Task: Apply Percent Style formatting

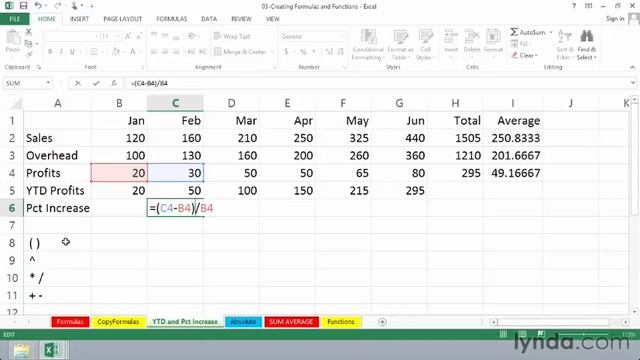Action: click(303, 51)
